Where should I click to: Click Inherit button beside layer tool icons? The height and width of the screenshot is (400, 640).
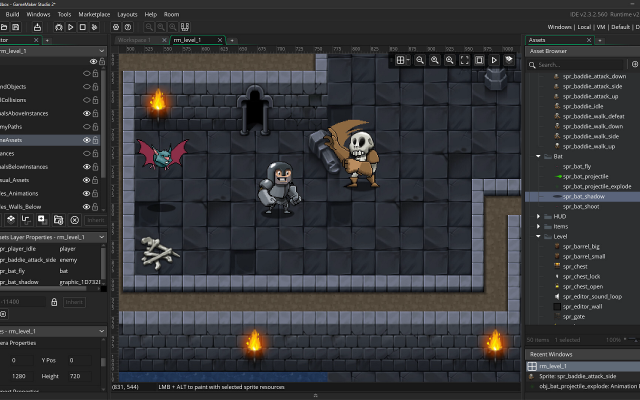(x=96, y=220)
